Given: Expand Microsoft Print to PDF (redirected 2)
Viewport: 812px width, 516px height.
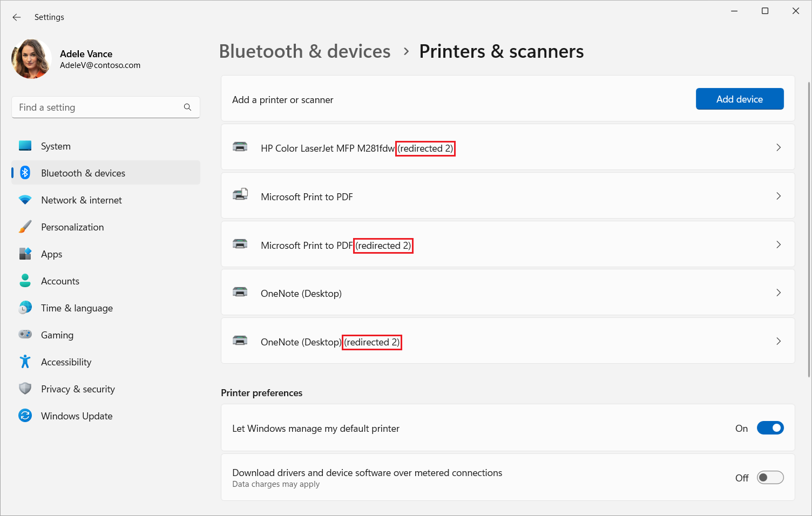Looking at the screenshot, I should point(779,245).
